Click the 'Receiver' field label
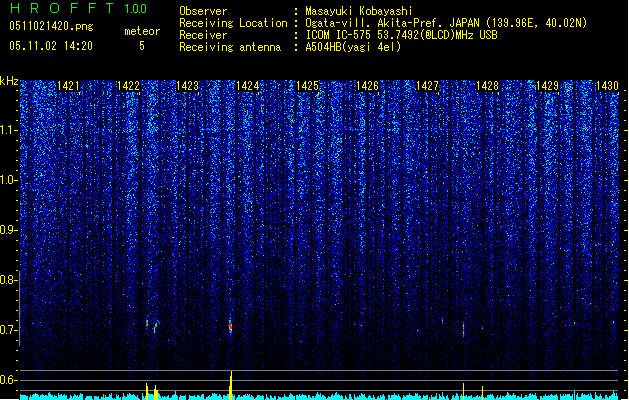Screen dimensions: 629x400 tap(203, 35)
